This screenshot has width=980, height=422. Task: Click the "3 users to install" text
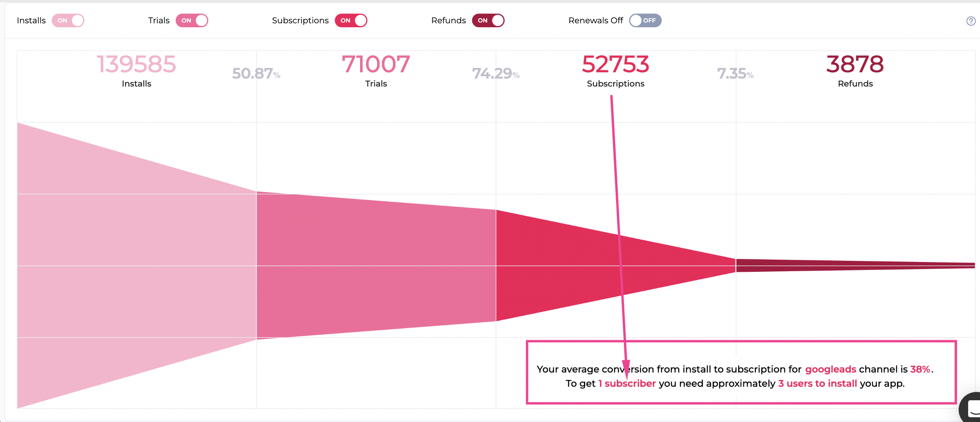(x=817, y=384)
